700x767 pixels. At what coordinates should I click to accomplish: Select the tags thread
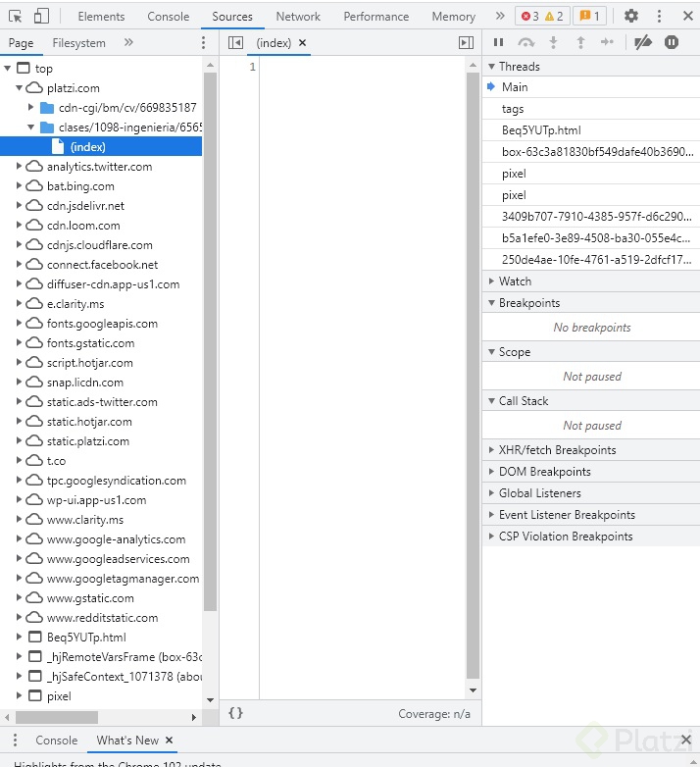click(x=591, y=109)
